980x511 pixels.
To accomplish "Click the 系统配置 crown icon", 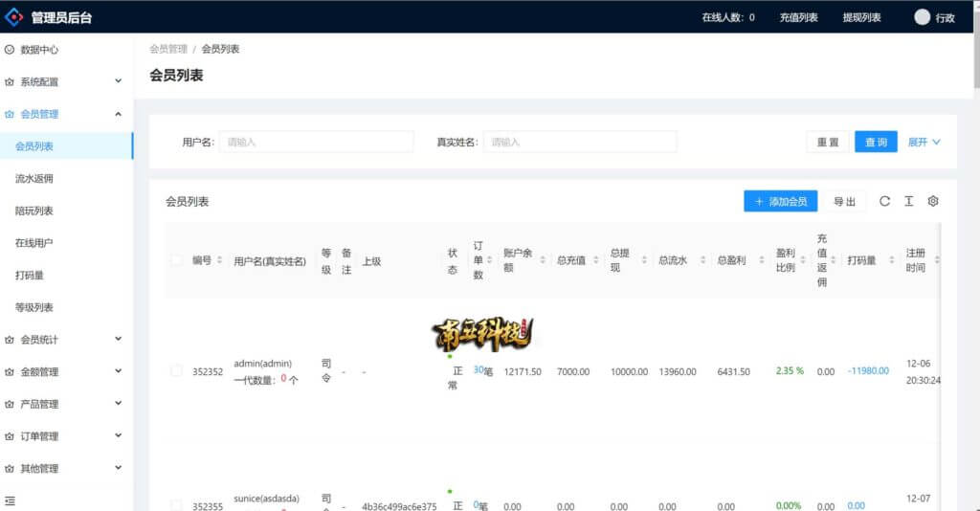I will click(x=10, y=82).
